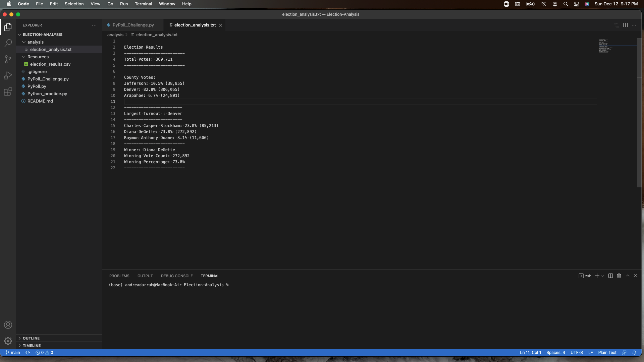Switch to the PyPoll_Challenge.py tab
644x362 pixels.
(133, 25)
